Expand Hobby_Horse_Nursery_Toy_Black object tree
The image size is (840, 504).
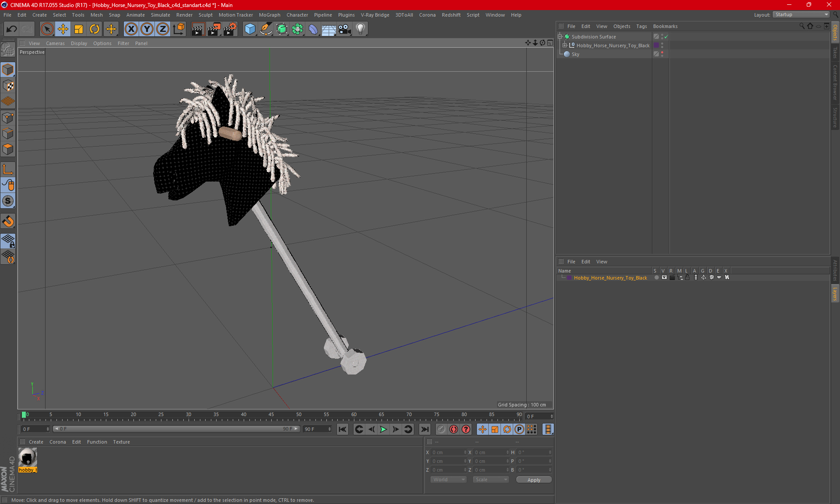point(565,45)
